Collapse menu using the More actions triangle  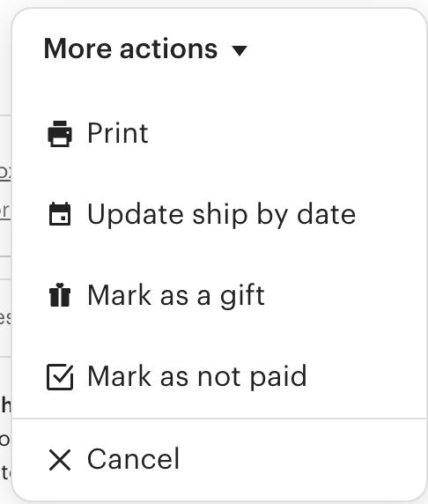coord(240,50)
